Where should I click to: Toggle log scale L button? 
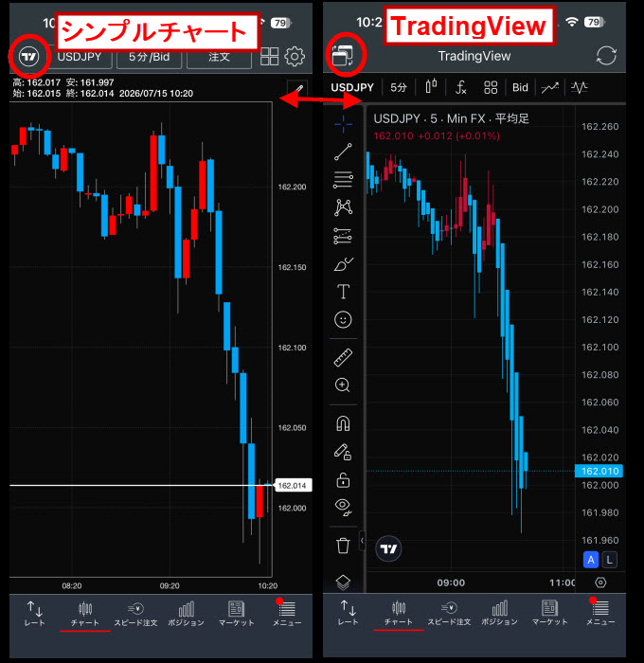click(609, 560)
